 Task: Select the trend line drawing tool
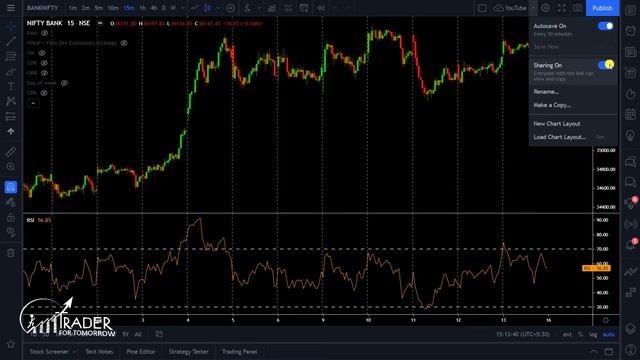click(11, 41)
